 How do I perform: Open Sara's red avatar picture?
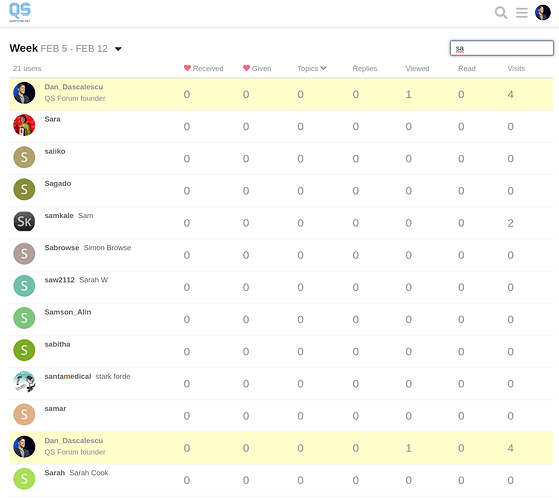[24, 125]
